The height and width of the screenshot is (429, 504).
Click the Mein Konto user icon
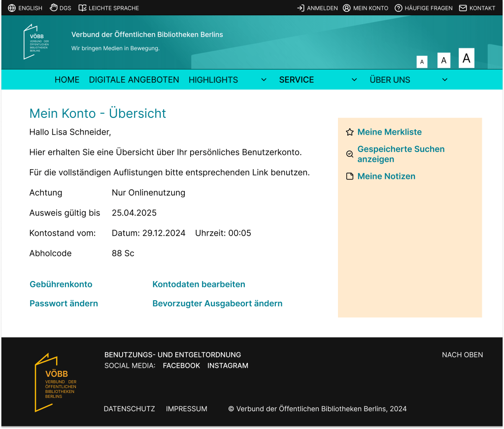coord(347,8)
